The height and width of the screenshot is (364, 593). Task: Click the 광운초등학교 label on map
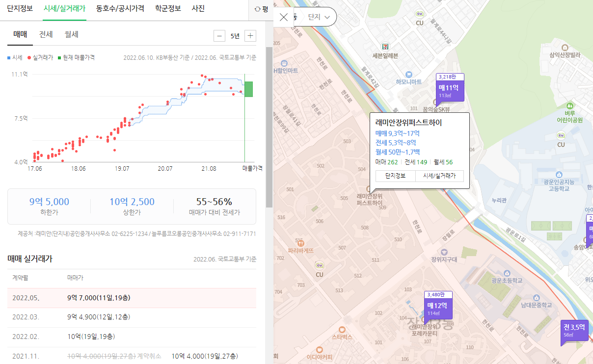507,281
